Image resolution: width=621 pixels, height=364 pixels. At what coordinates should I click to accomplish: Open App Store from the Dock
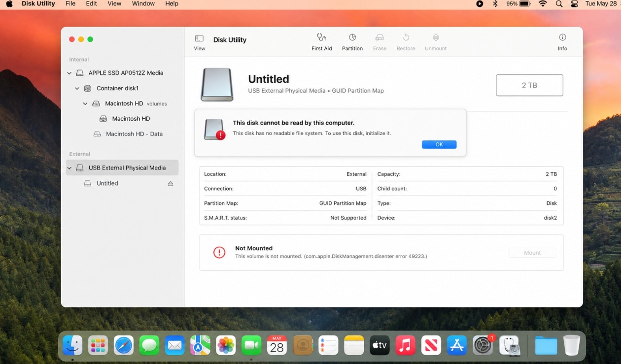coord(457,345)
